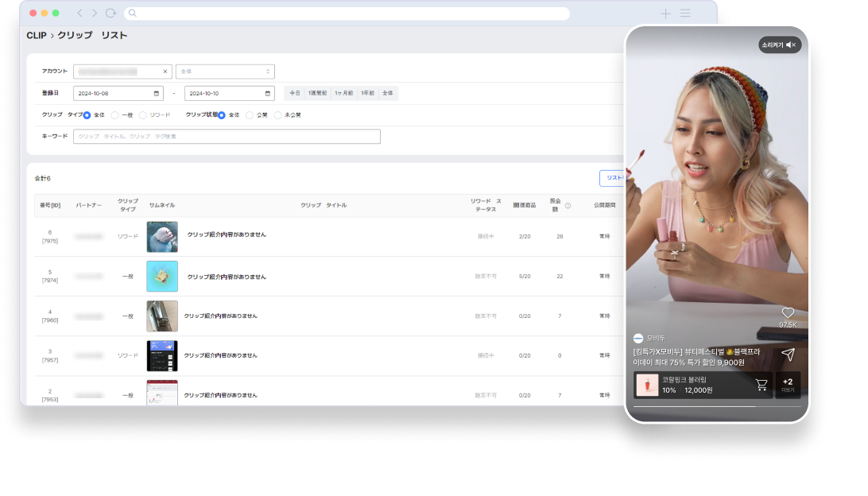
Task: Click the start date field 2024-10-08
Action: tap(118, 94)
